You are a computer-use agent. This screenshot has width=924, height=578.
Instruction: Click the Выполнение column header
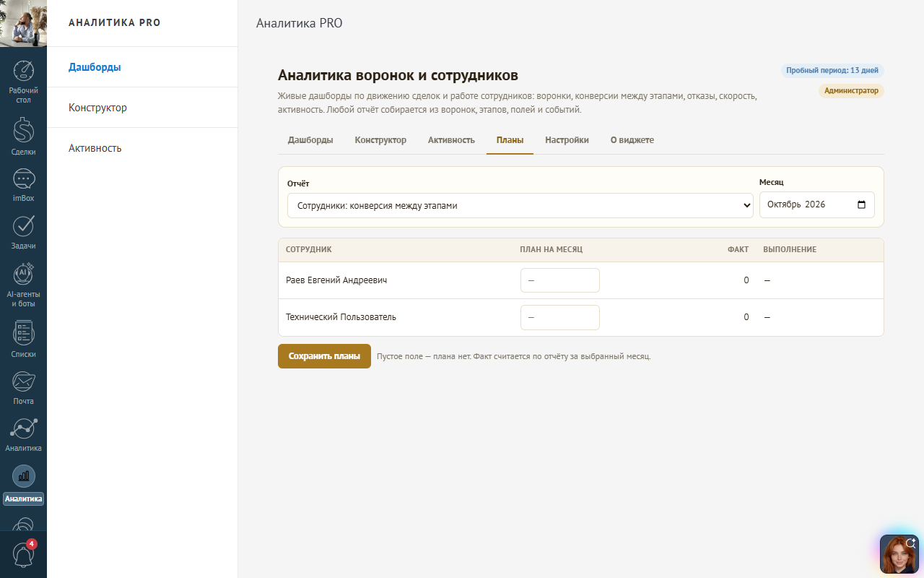point(790,250)
